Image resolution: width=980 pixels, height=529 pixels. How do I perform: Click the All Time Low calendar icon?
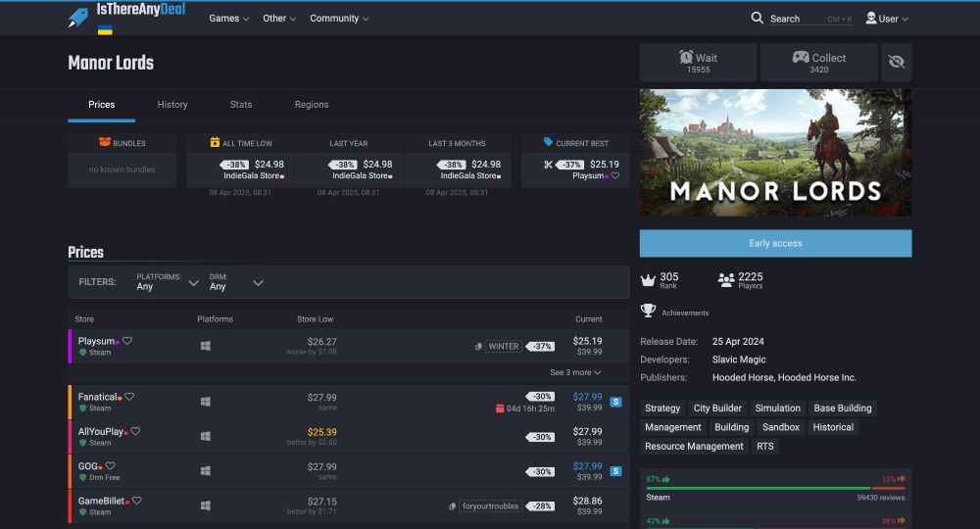tap(215, 142)
